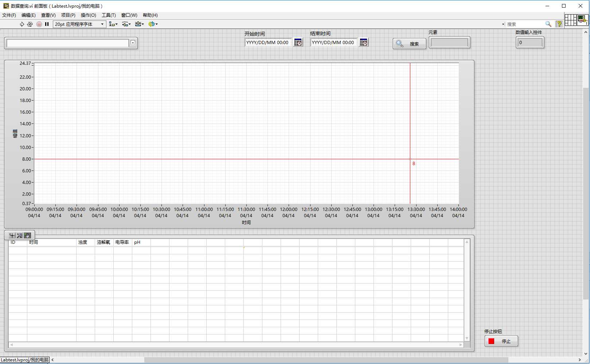590x364 pixels.
Task: Click the table horizontal scroll right arrow
Action: pos(461,345)
